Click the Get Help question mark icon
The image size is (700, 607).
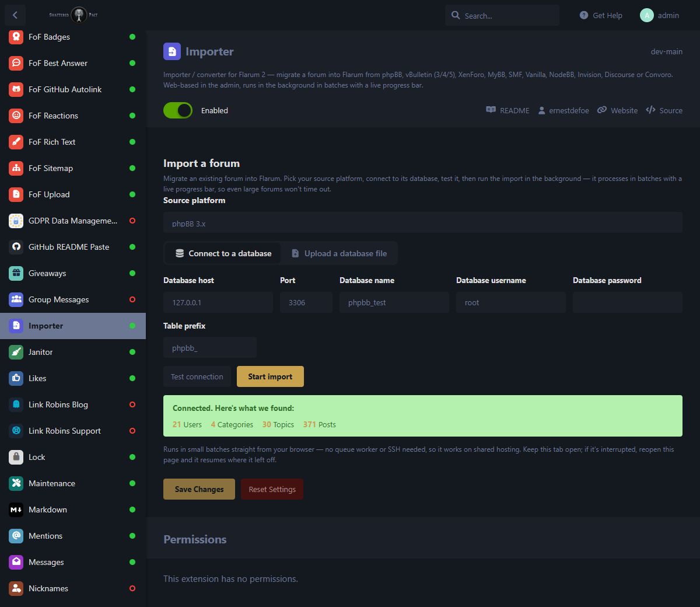[584, 15]
